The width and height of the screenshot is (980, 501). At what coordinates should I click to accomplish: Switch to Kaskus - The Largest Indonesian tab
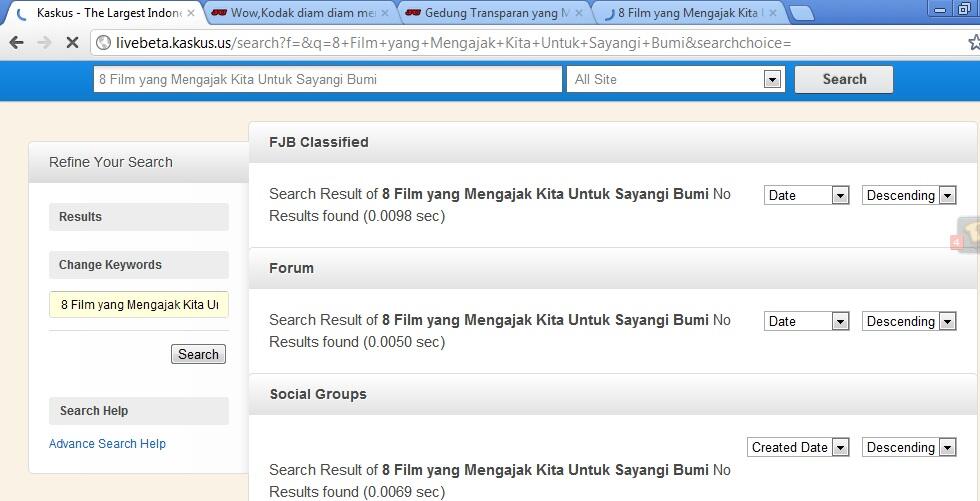coord(106,13)
